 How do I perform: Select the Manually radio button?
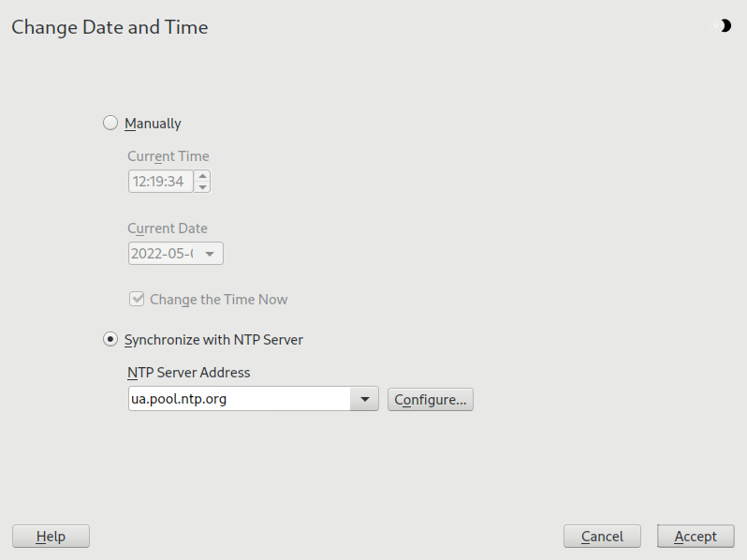110,123
